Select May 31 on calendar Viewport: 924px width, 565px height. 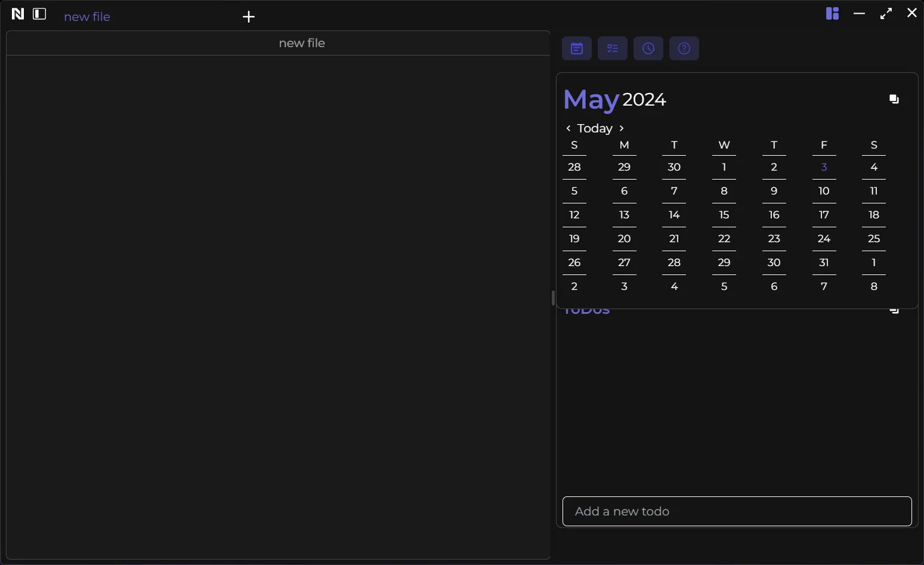[824, 263]
